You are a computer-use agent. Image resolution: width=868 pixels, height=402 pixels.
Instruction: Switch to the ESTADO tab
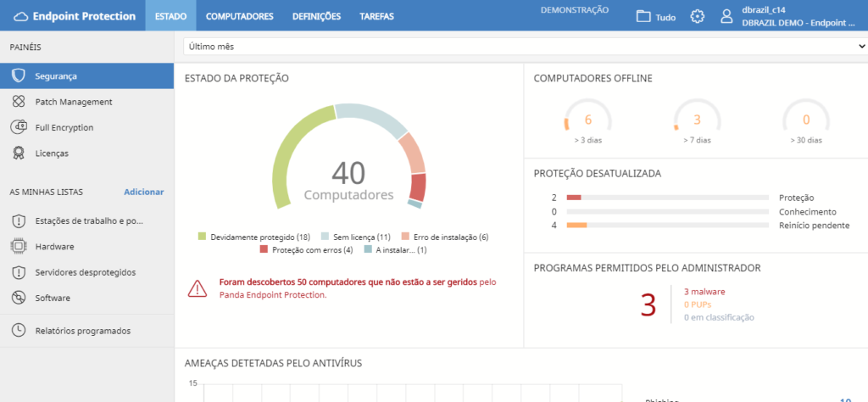170,16
